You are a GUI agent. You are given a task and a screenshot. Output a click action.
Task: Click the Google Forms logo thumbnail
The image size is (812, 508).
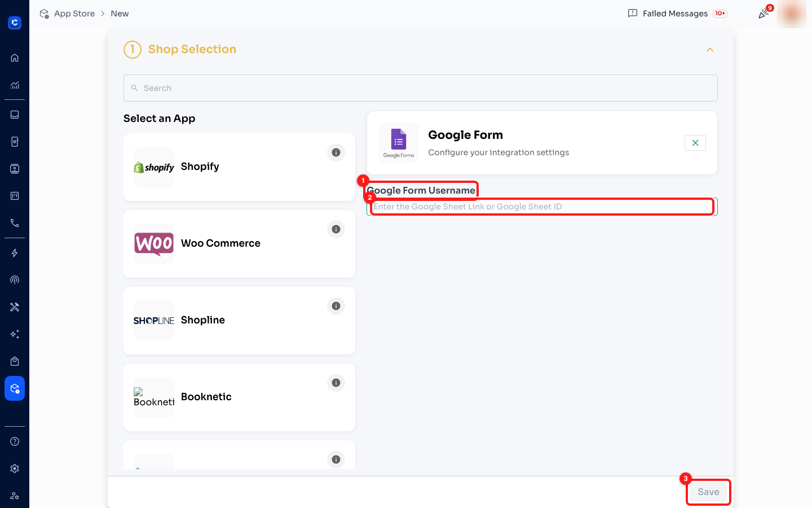pos(399,143)
